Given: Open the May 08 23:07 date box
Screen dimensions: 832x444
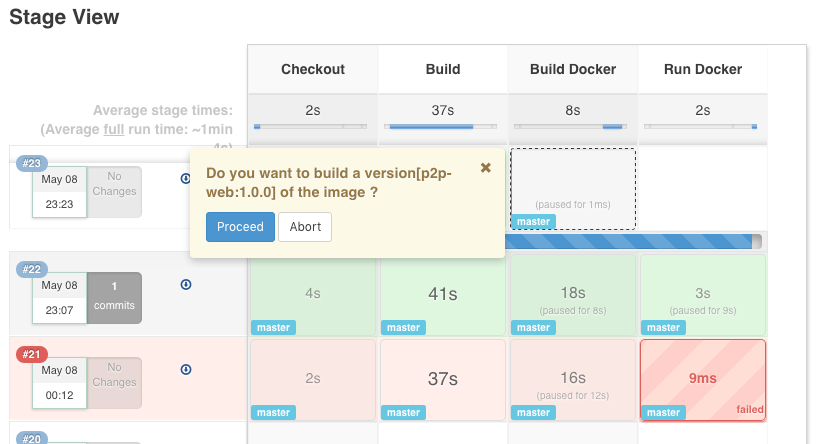Looking at the screenshot, I should [59, 297].
